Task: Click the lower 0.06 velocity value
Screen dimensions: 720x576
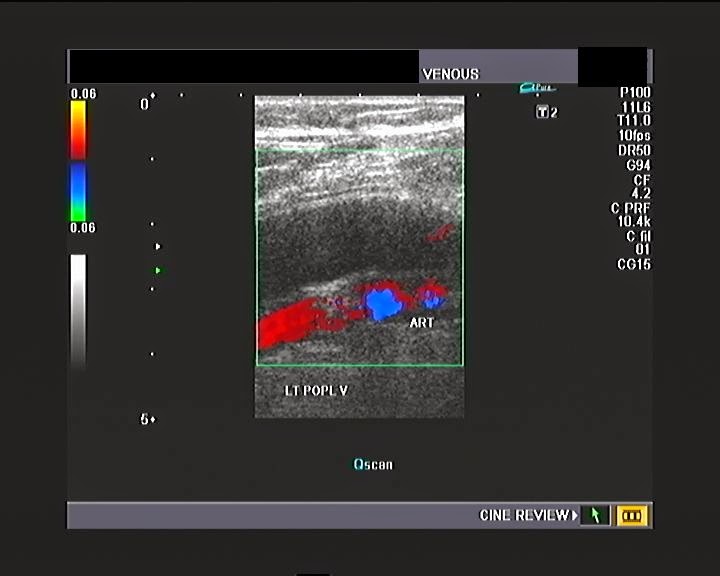Action: pos(83,227)
